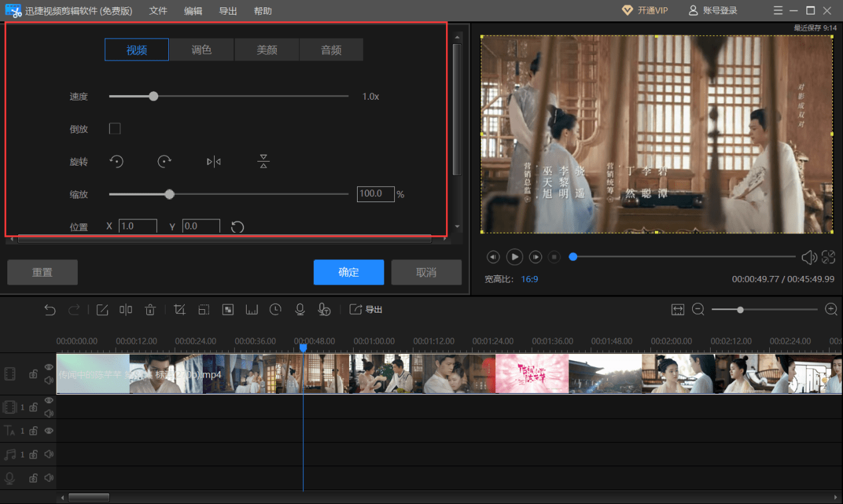Open the 文件 menu
Screen dimensions: 843x504
click(158, 11)
